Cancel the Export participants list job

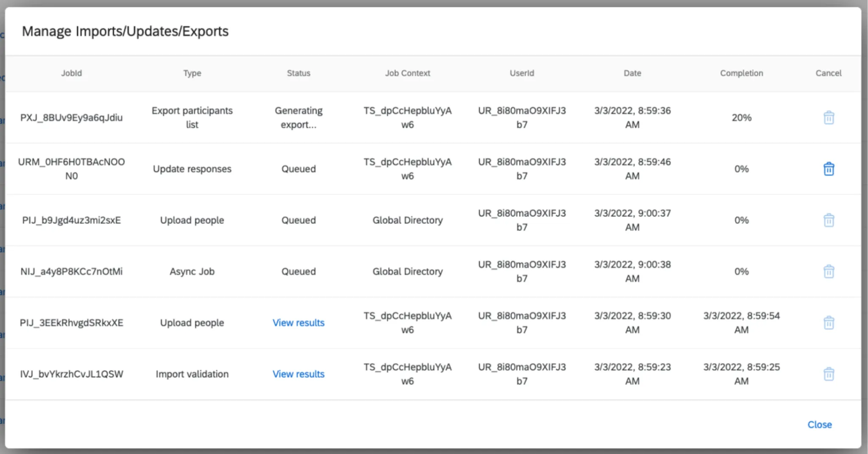tap(829, 117)
